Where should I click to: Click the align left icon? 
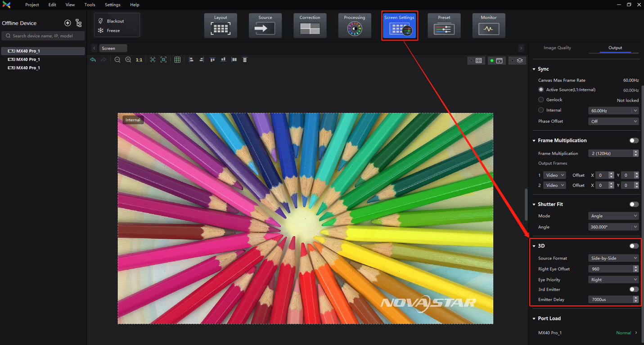(191, 60)
